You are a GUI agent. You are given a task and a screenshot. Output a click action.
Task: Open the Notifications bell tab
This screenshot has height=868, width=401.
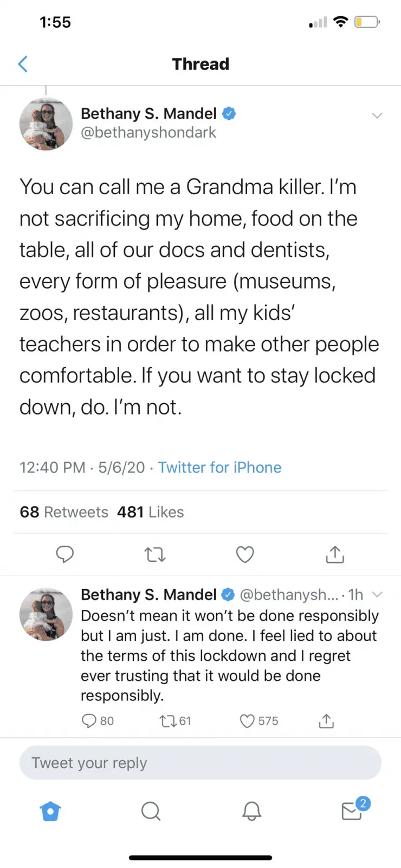251,811
